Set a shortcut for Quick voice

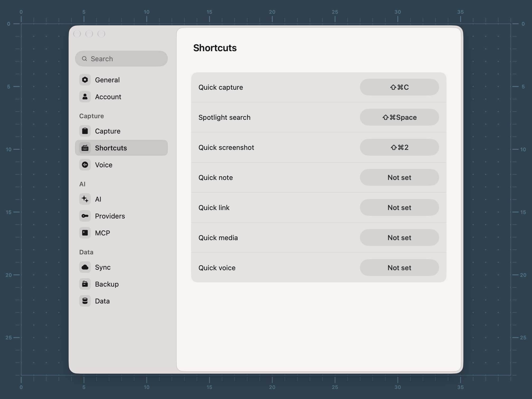tap(400, 268)
